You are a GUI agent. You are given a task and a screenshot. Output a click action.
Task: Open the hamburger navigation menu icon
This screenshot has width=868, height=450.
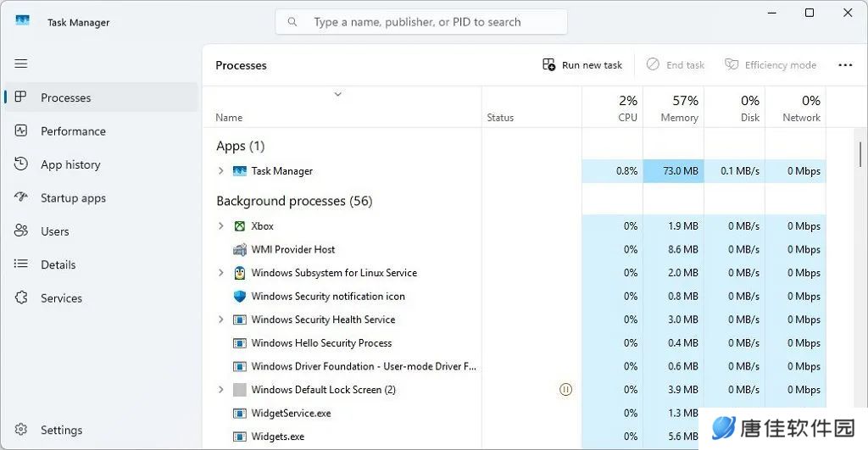(21, 64)
